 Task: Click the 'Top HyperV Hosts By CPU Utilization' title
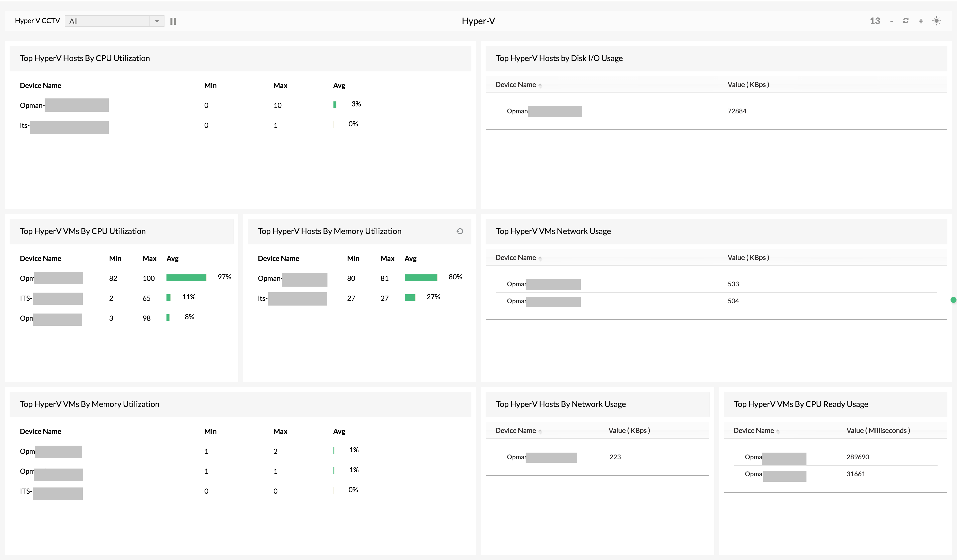point(85,58)
